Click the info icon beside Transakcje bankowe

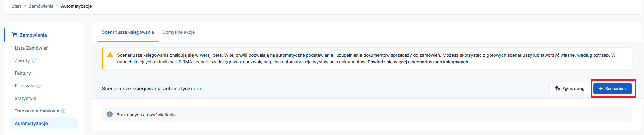pyautogui.click(x=63, y=111)
